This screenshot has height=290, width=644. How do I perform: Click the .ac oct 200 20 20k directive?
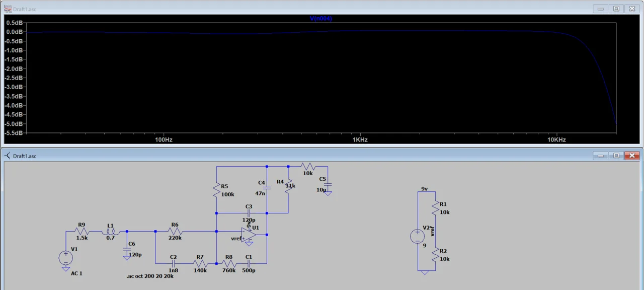[150, 276]
